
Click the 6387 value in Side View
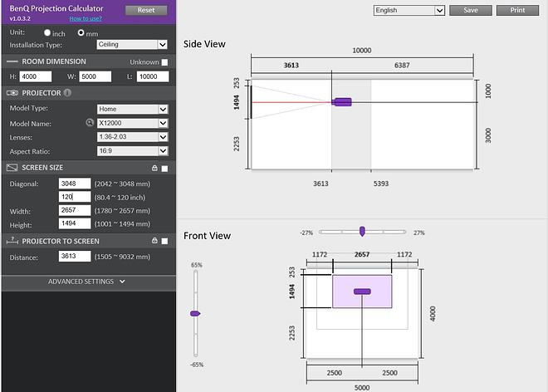tap(402, 65)
